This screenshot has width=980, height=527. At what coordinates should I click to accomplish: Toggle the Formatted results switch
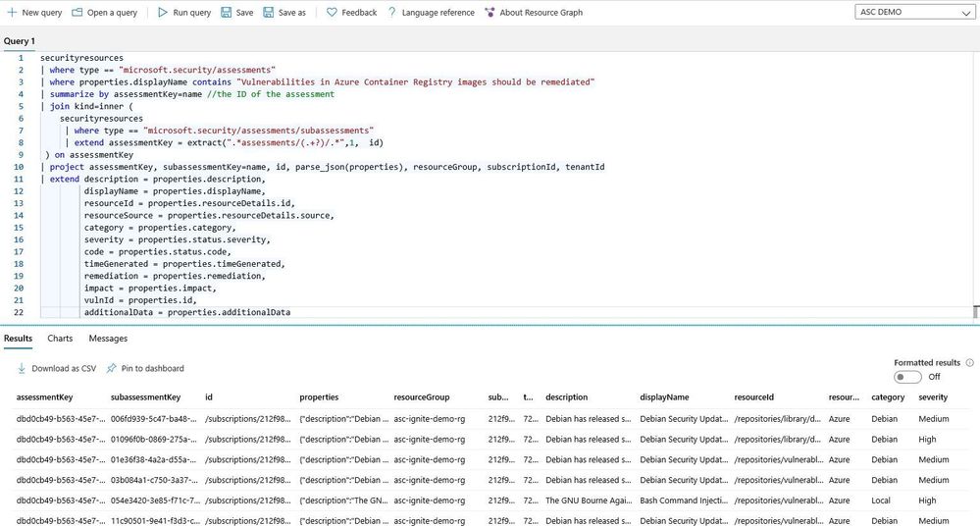[x=907, y=377]
